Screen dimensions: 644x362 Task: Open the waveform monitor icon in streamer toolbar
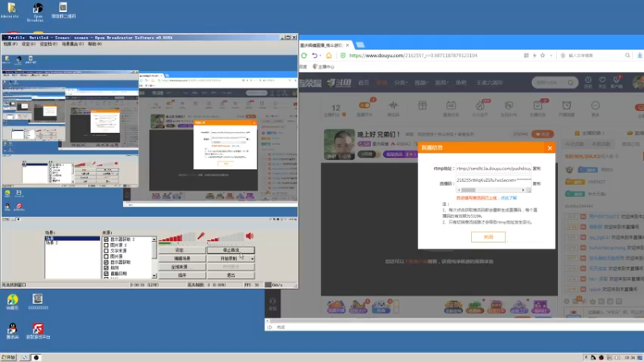point(393,105)
